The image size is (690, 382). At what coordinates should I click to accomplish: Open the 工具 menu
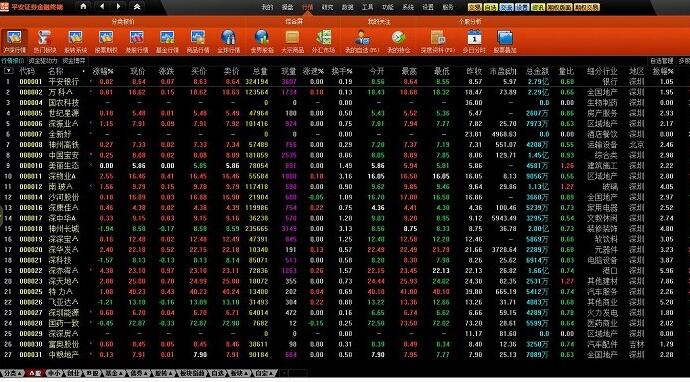(x=367, y=7)
